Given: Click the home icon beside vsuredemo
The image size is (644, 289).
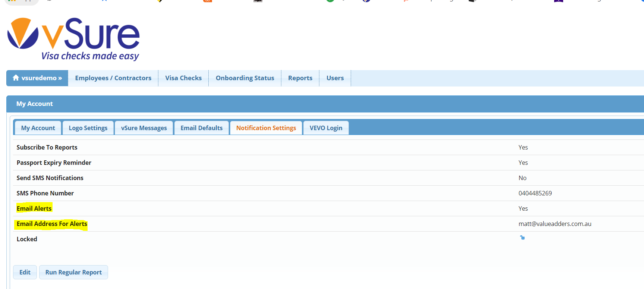Looking at the screenshot, I should (x=16, y=78).
